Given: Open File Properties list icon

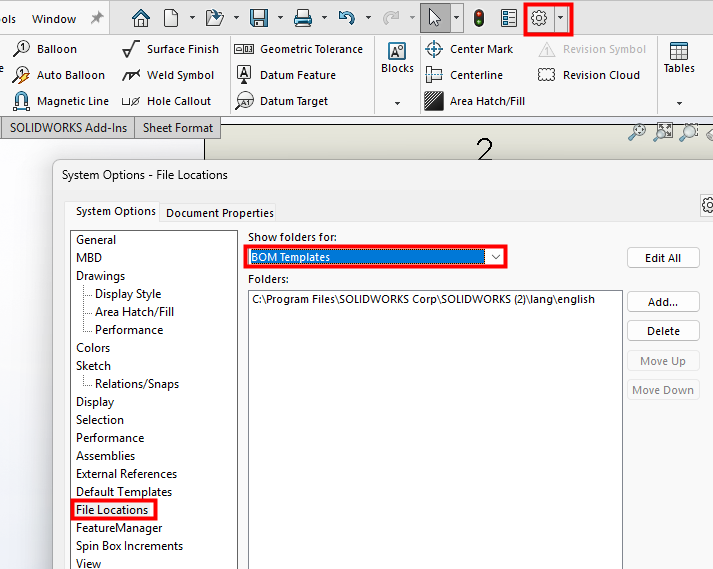Looking at the screenshot, I should (509, 18).
